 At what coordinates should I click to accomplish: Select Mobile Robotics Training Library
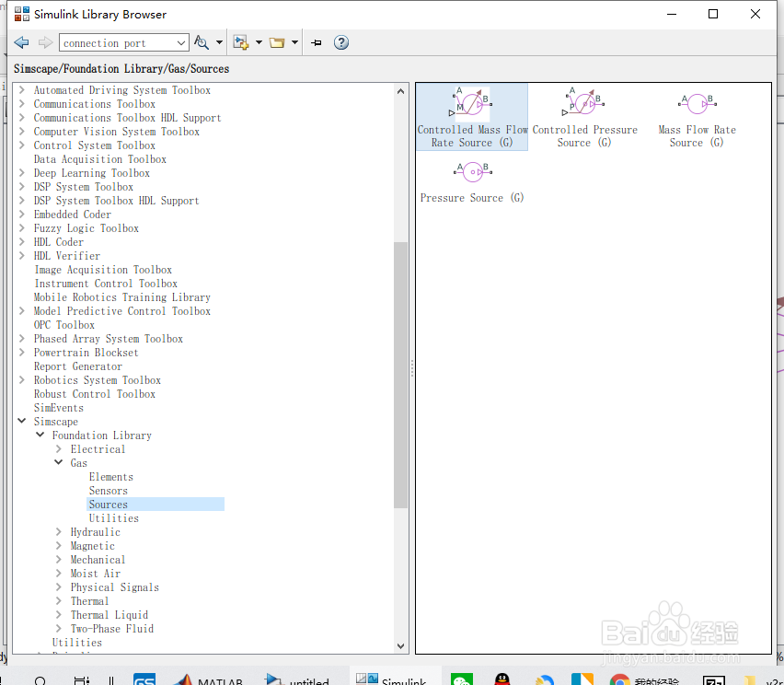(122, 297)
